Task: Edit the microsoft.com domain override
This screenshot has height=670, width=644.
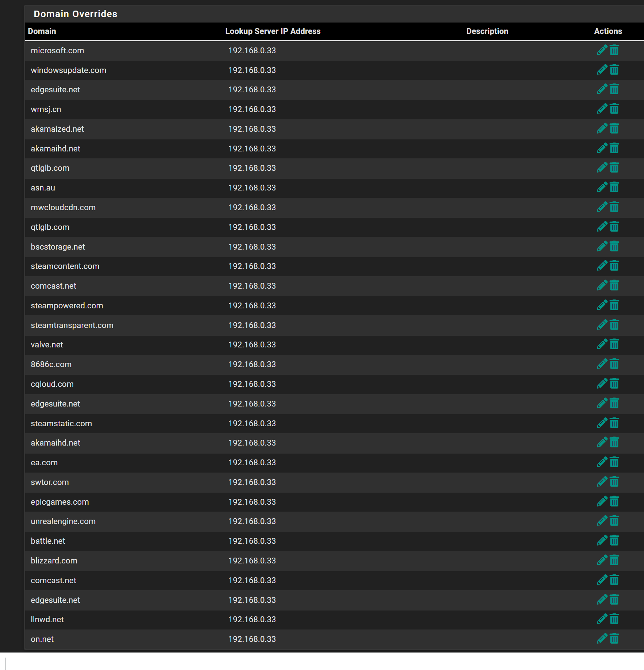Action: [602, 50]
